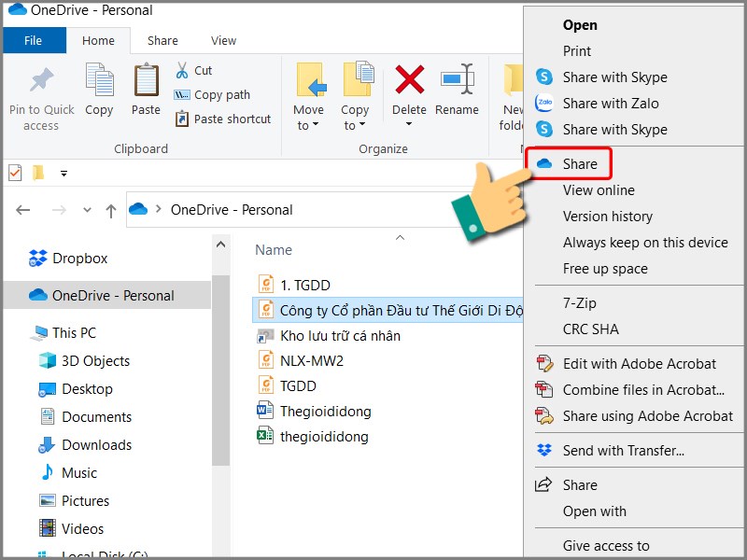
Task: Click the Edit with Adobe Acrobat icon
Action: (544, 363)
